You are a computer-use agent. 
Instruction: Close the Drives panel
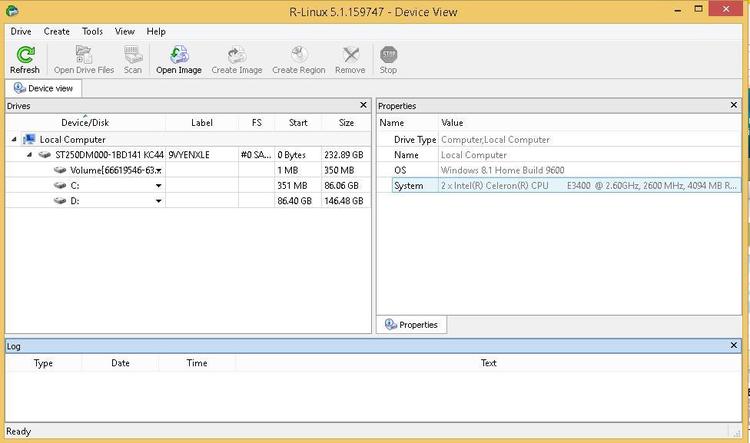point(363,105)
